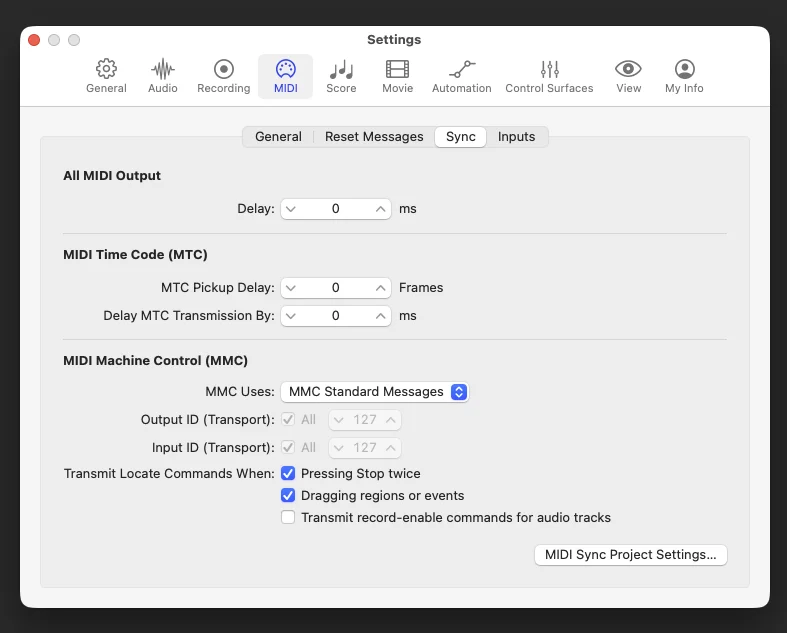This screenshot has width=787, height=633.
Task: Click the MTC Pickup Delay value field
Action: pyautogui.click(x=335, y=288)
